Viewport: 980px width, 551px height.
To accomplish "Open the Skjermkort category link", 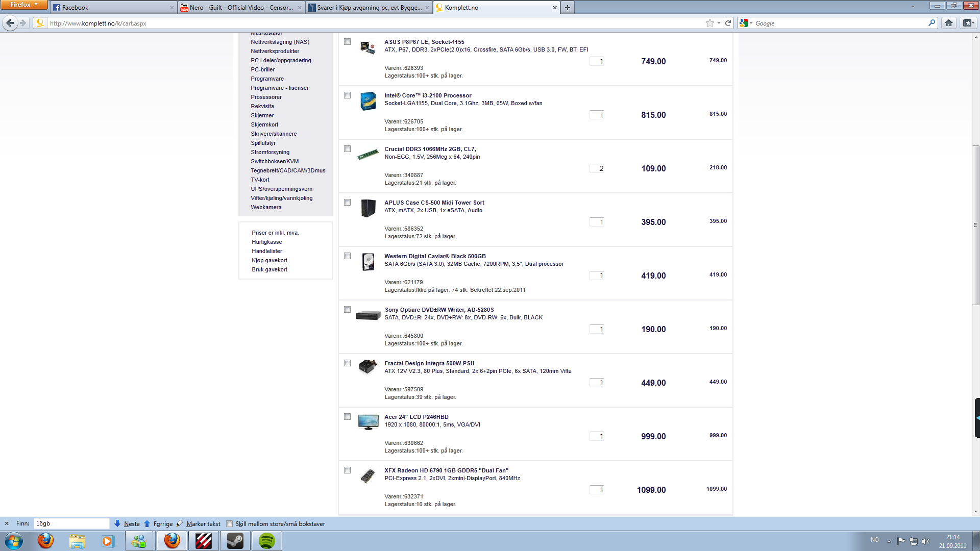I will (x=264, y=124).
